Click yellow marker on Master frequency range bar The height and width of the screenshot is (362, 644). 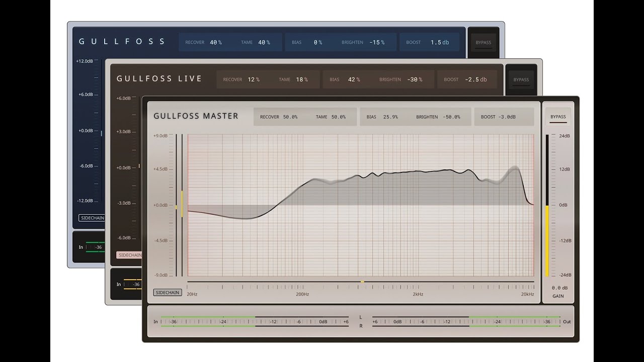[x=362, y=282]
